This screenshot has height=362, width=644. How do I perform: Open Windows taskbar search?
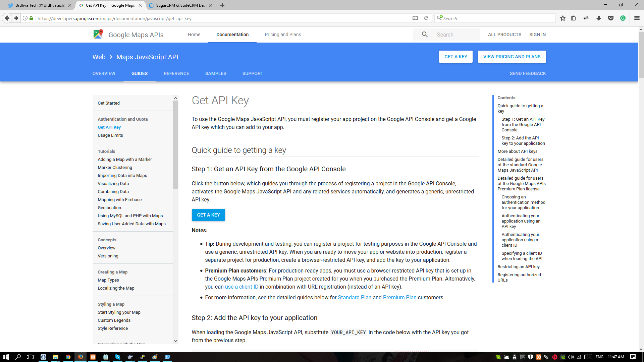[18, 357]
